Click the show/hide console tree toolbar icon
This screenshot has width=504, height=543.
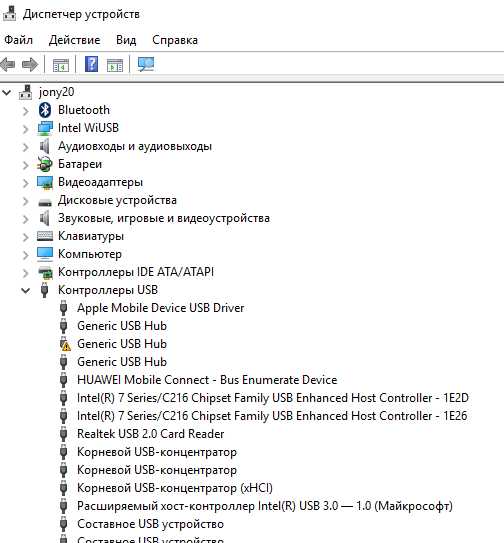pos(61,65)
